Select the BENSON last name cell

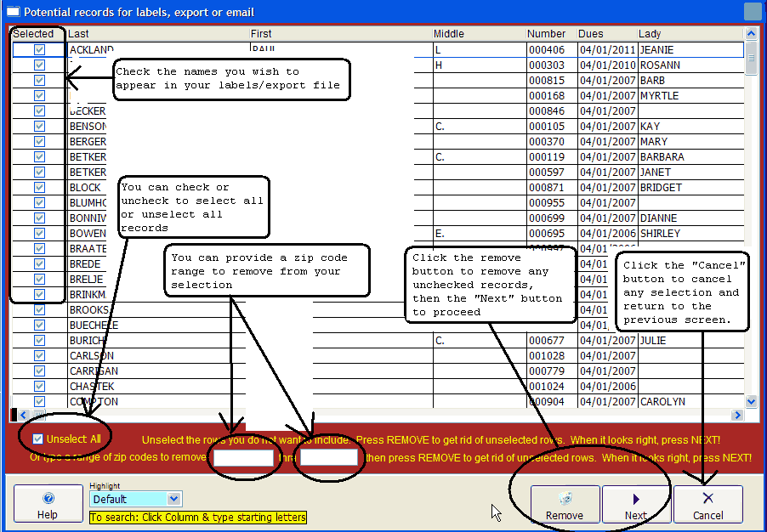click(x=88, y=127)
